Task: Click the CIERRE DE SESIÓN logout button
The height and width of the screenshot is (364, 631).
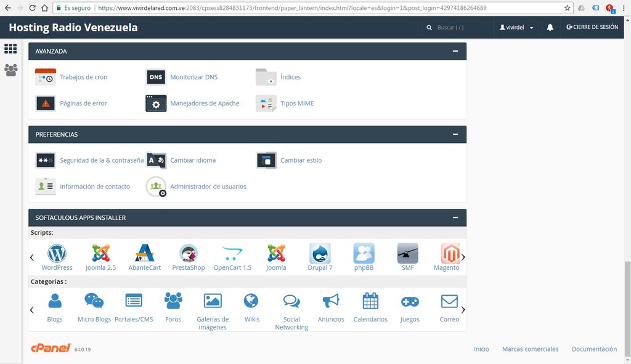Action: point(592,27)
